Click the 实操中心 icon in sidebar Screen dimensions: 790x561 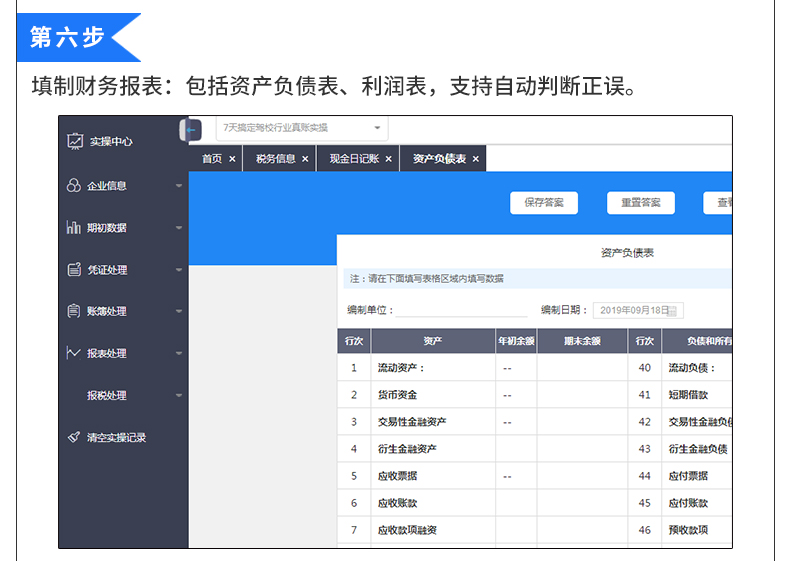coord(74,141)
